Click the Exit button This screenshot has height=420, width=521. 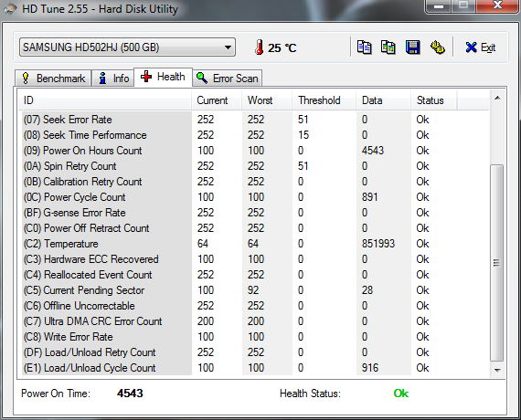[481, 47]
